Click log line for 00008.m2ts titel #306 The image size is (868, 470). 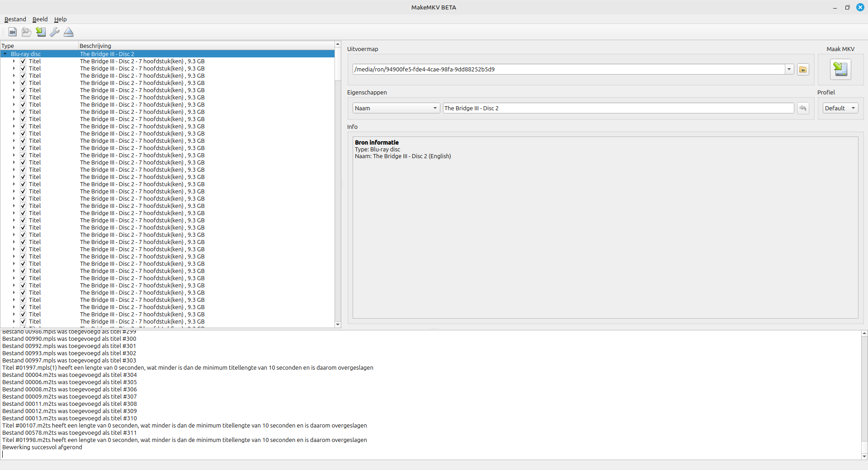point(70,390)
